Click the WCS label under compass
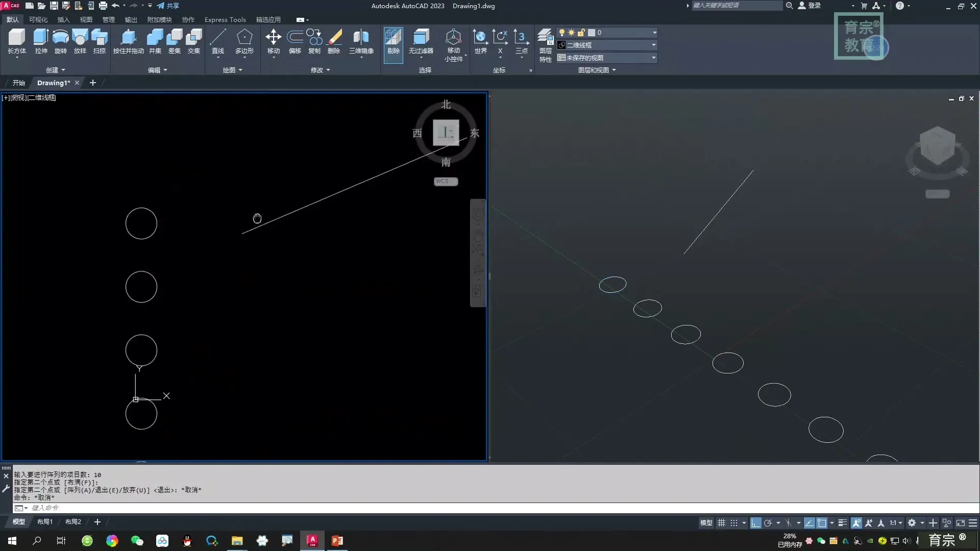The image size is (980, 551). click(445, 182)
